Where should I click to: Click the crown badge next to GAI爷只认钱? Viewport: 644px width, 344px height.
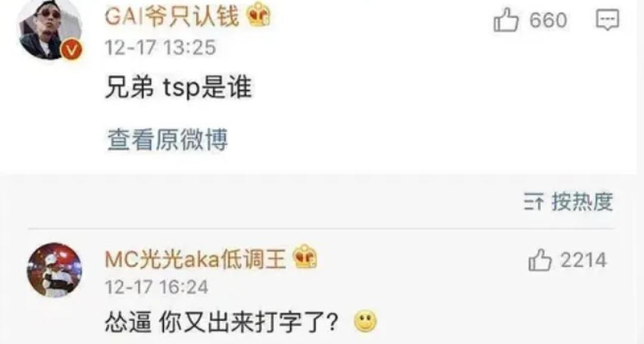[258, 15]
